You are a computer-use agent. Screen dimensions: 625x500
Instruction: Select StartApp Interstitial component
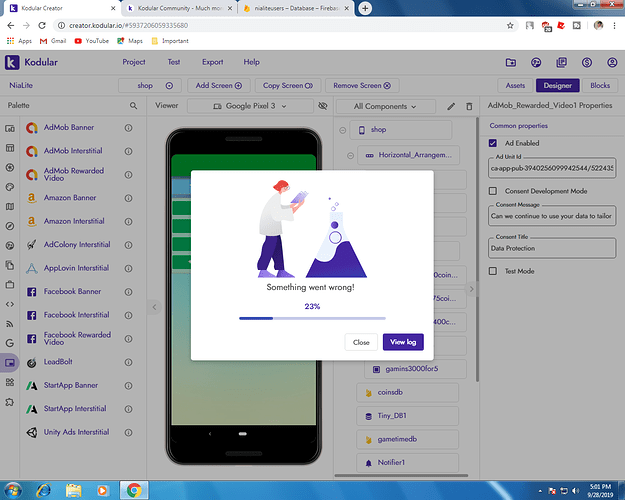(x=75, y=409)
